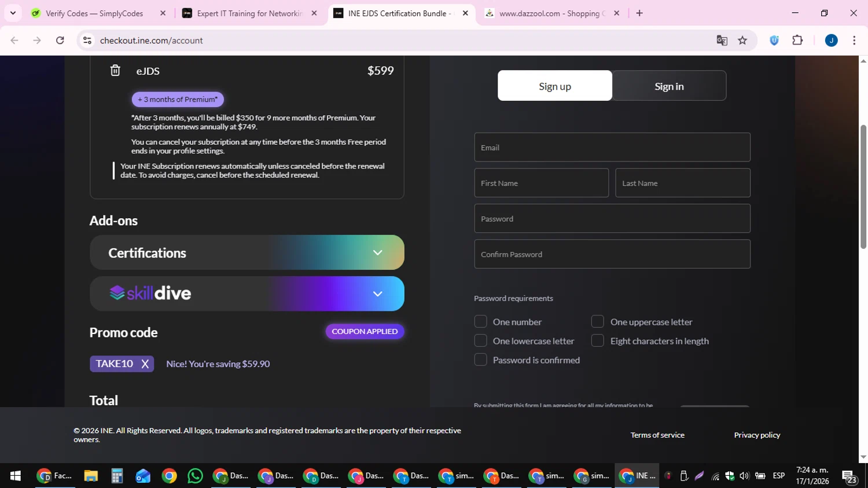This screenshot has width=868, height=488.
Task: Focus the Email input field
Action: [x=612, y=147]
